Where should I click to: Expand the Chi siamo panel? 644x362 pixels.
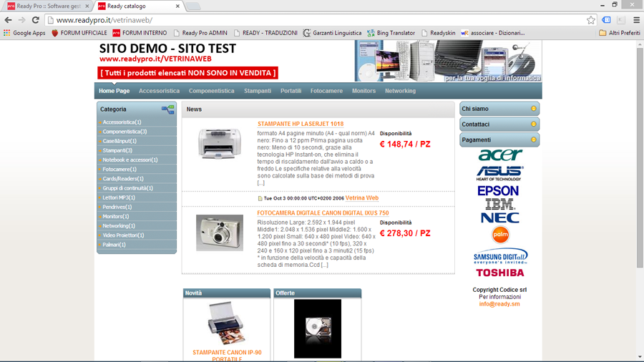[499, 109]
